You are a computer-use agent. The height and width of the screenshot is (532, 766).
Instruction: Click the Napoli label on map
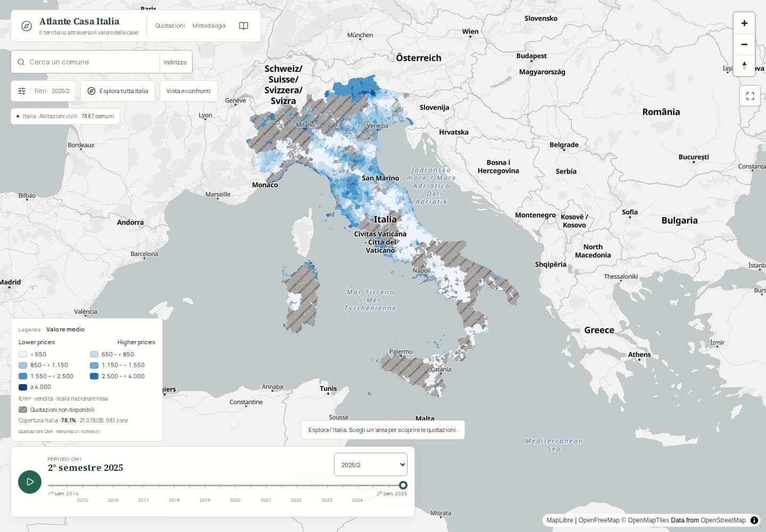pos(422,270)
